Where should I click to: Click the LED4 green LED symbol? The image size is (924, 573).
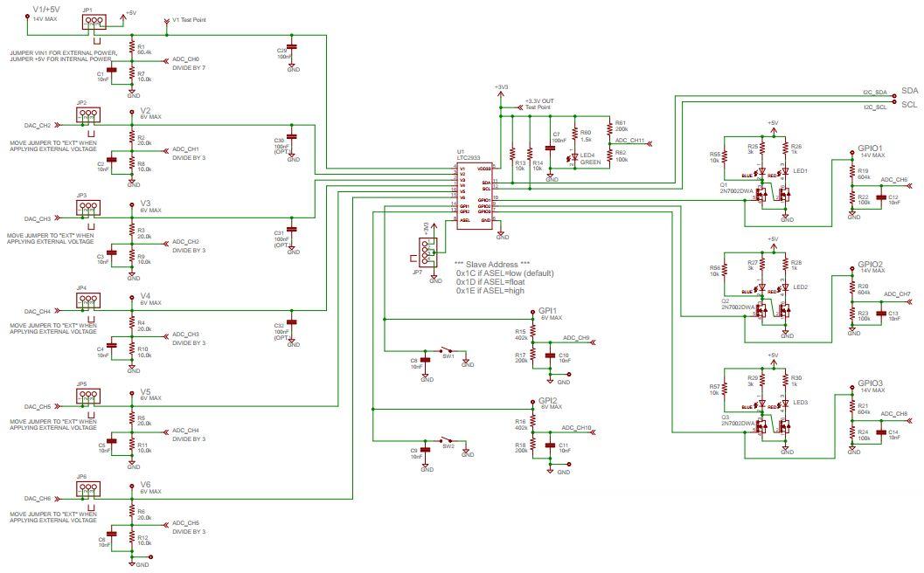(574, 157)
